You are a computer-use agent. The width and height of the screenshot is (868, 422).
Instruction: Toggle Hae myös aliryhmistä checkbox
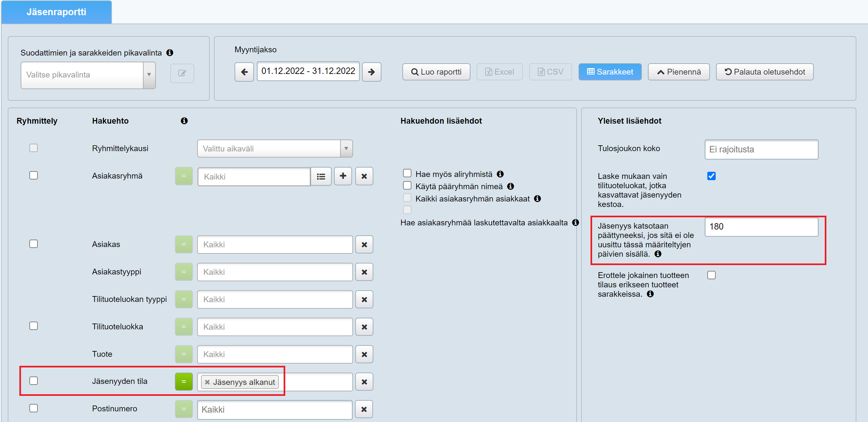[x=407, y=173]
